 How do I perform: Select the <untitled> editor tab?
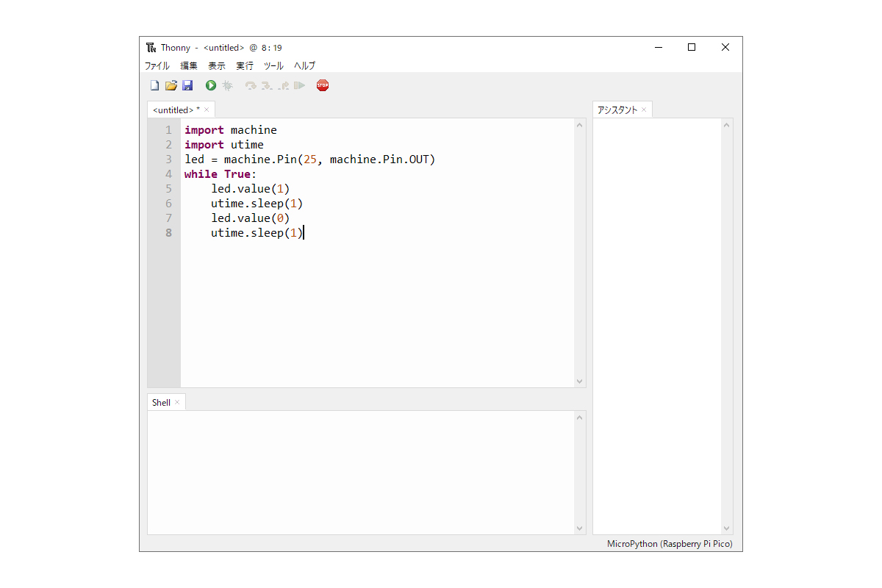pyautogui.click(x=173, y=110)
